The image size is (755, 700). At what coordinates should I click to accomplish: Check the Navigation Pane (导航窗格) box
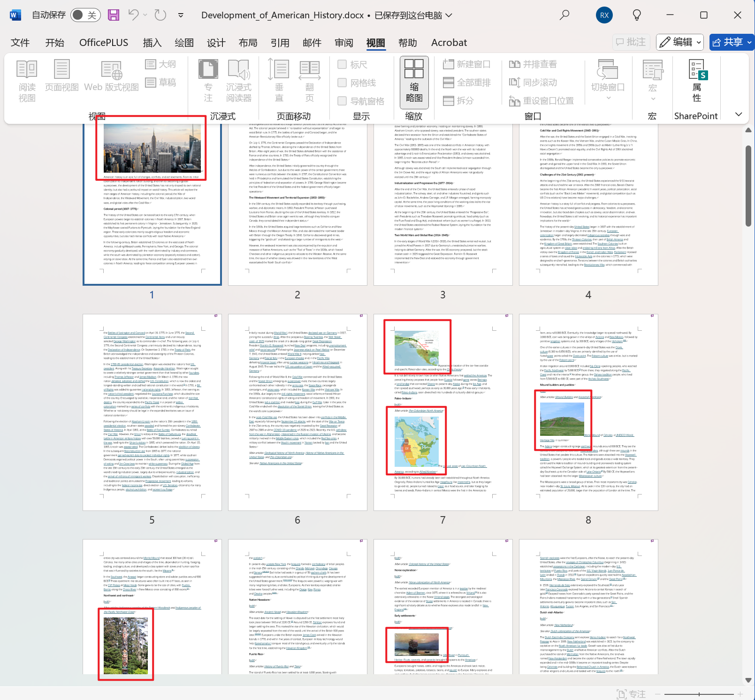click(342, 101)
